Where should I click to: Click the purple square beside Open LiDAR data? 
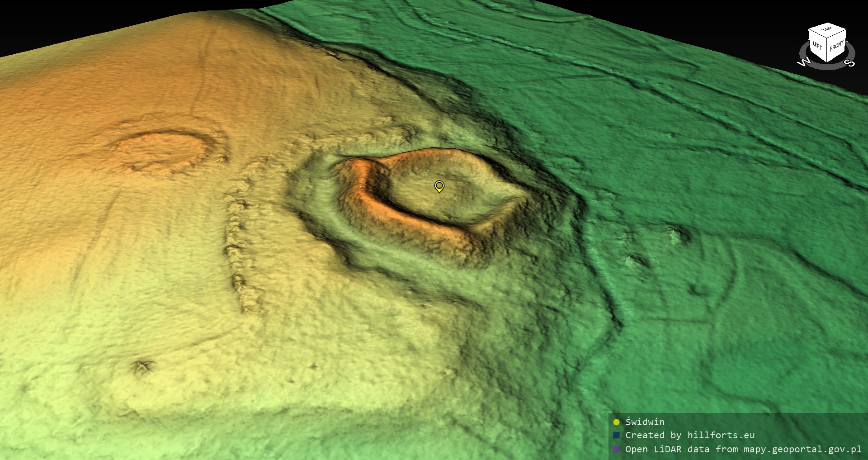(x=616, y=450)
